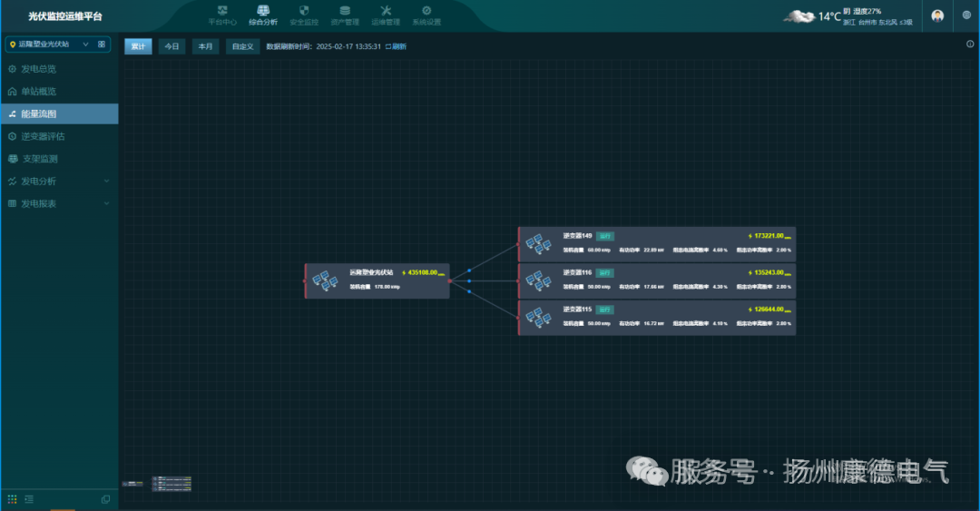The height and width of the screenshot is (511, 980).
Task: Open 资产管理 database icon
Action: click(345, 15)
